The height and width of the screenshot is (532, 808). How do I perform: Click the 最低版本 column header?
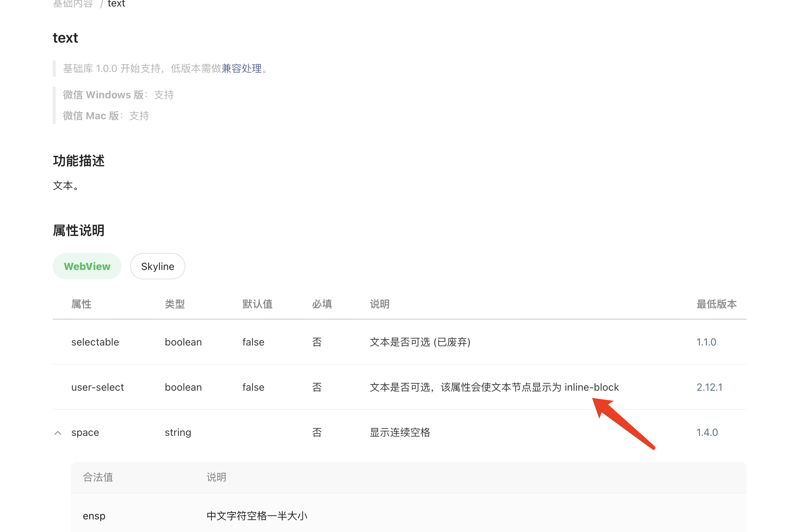(x=716, y=304)
